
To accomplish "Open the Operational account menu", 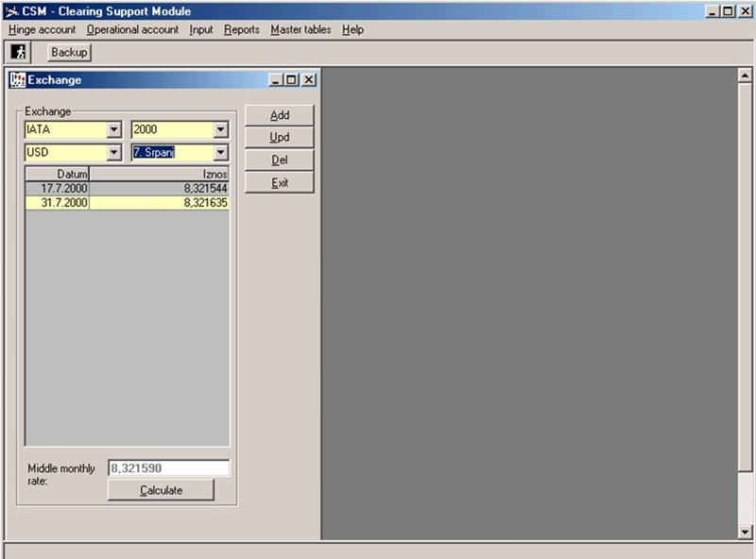I will (132, 29).
